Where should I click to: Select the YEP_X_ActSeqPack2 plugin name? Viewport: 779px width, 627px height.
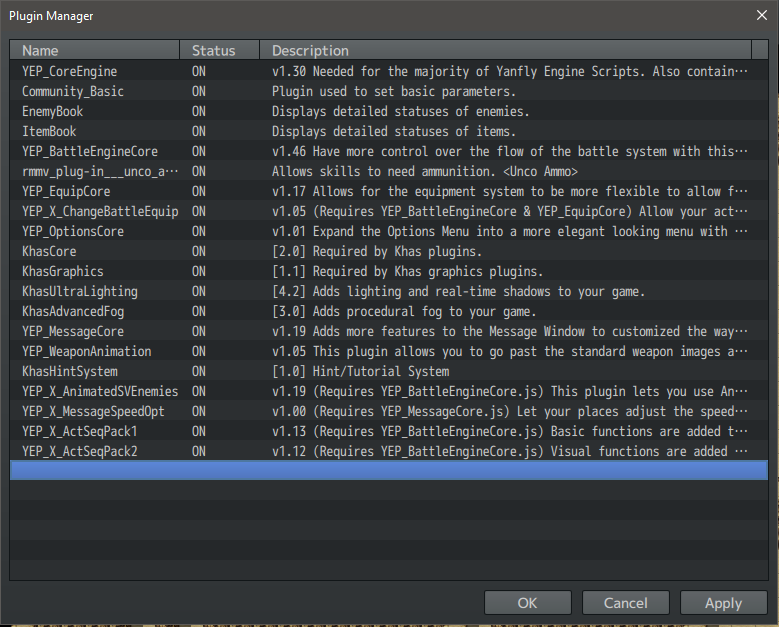tap(79, 451)
